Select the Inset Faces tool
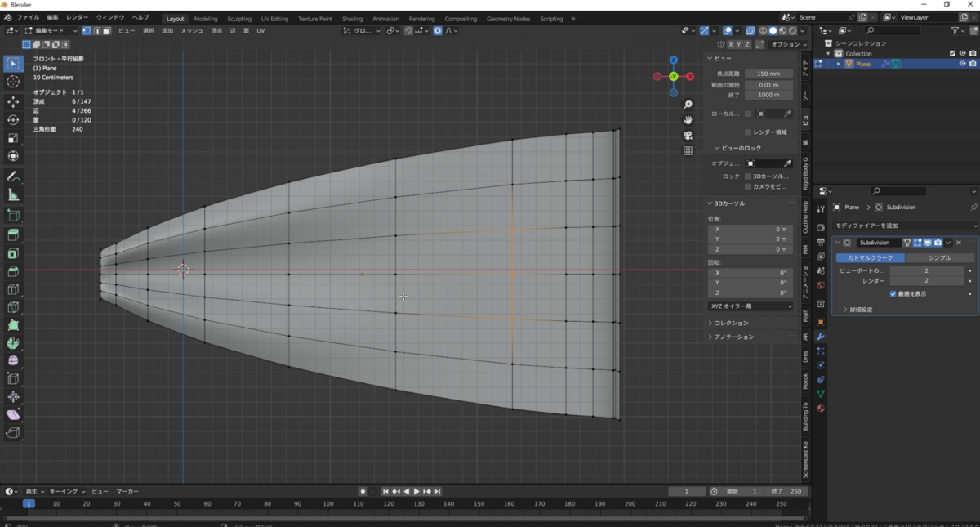980x527 pixels. click(13, 252)
